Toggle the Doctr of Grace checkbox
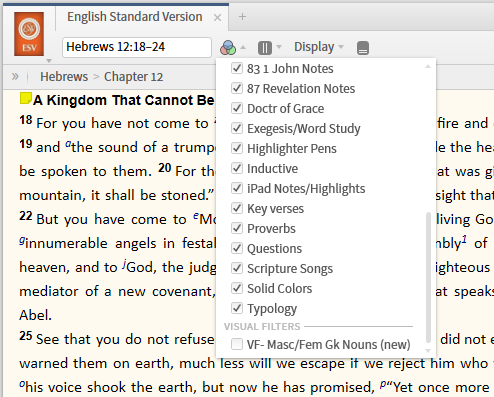Viewport: 494px width, 397px height. tap(237, 108)
